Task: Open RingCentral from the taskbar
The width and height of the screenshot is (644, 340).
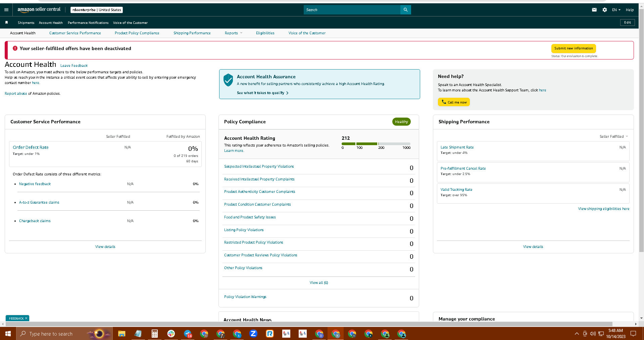Action: (x=270, y=334)
